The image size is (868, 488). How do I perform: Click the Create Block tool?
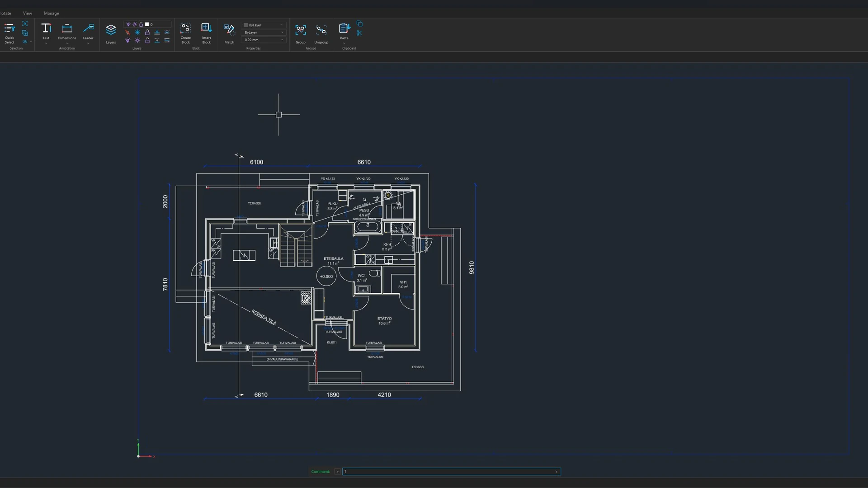coord(185,33)
